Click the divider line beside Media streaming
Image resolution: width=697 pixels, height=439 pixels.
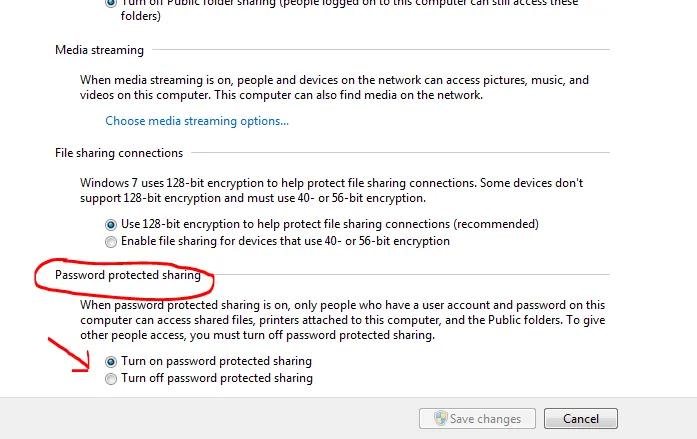pos(380,50)
